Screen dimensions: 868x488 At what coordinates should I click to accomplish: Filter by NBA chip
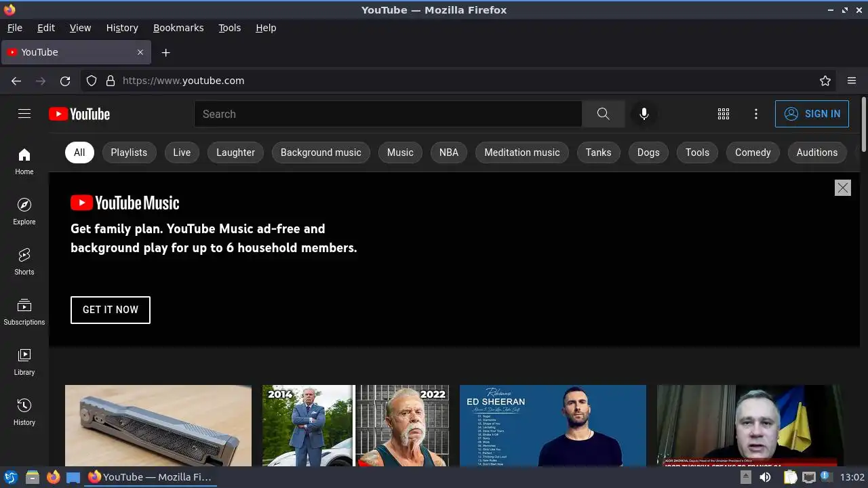click(449, 152)
